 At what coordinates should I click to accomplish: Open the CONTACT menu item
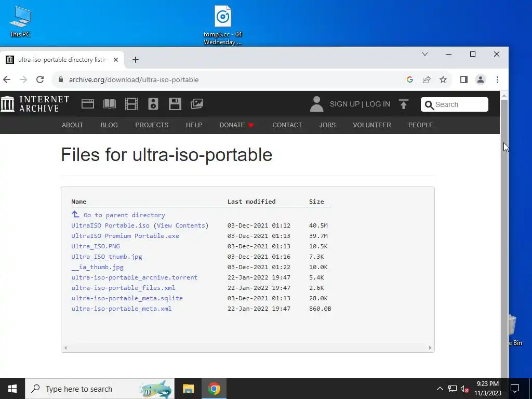tap(287, 125)
